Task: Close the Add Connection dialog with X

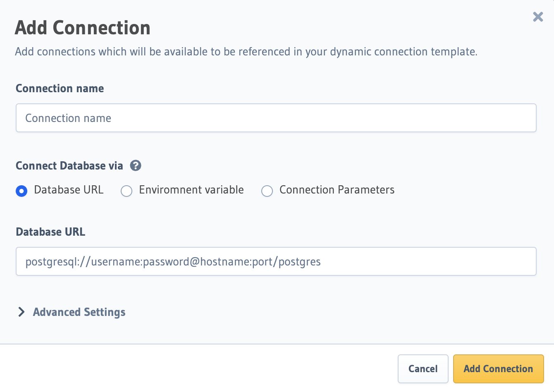Action: pyautogui.click(x=537, y=17)
